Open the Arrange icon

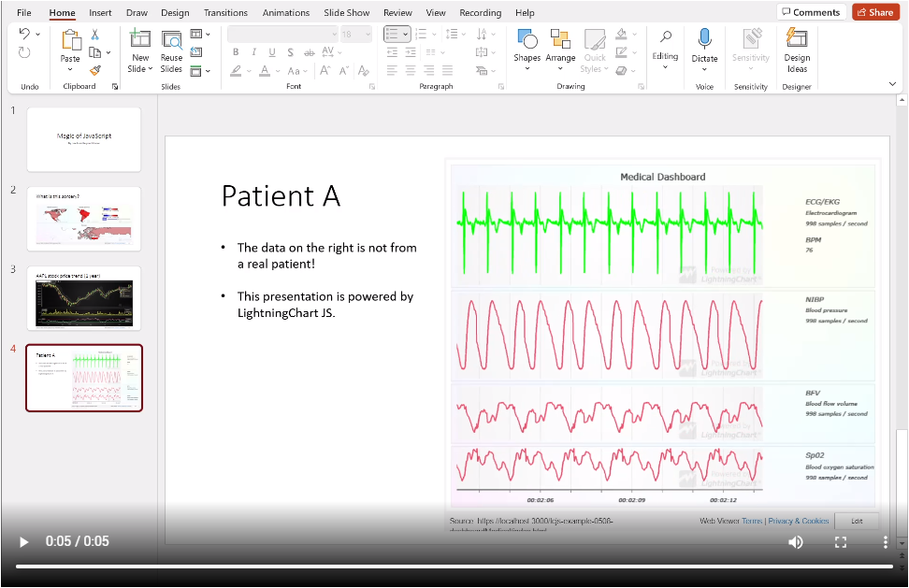pos(560,39)
